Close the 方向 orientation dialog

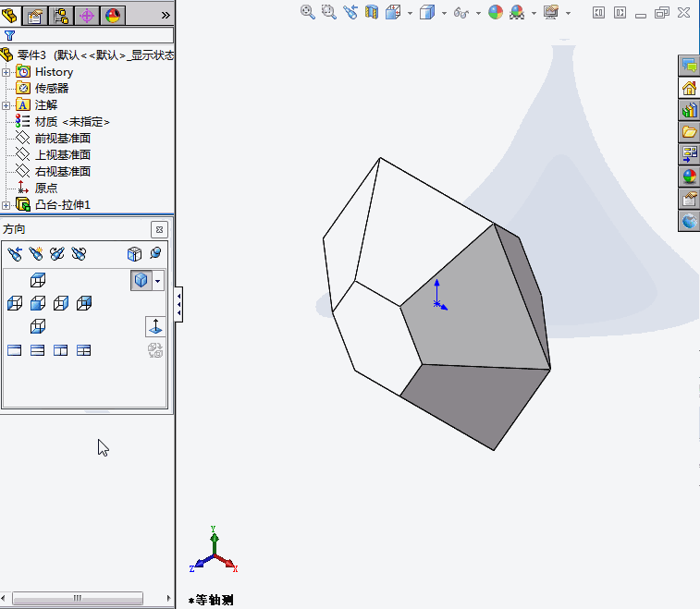tap(159, 230)
